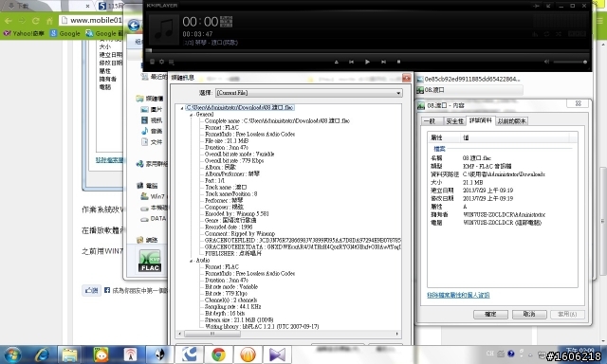Collapse the General section in media info
Viewport: 607px width, 364px height.
191,115
